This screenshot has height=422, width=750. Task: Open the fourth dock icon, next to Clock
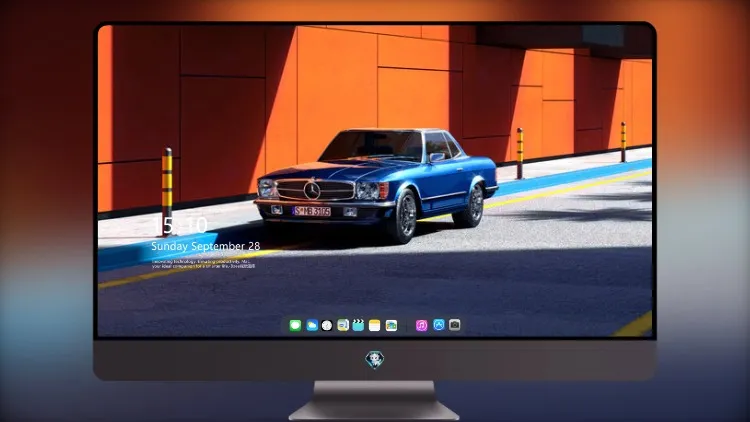point(343,325)
